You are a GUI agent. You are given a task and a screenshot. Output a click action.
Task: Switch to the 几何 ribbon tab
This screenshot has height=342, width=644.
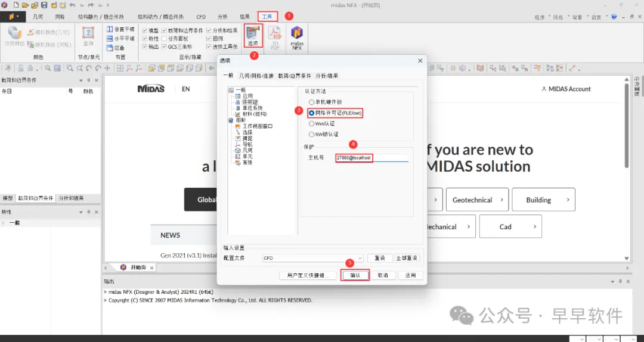38,17
